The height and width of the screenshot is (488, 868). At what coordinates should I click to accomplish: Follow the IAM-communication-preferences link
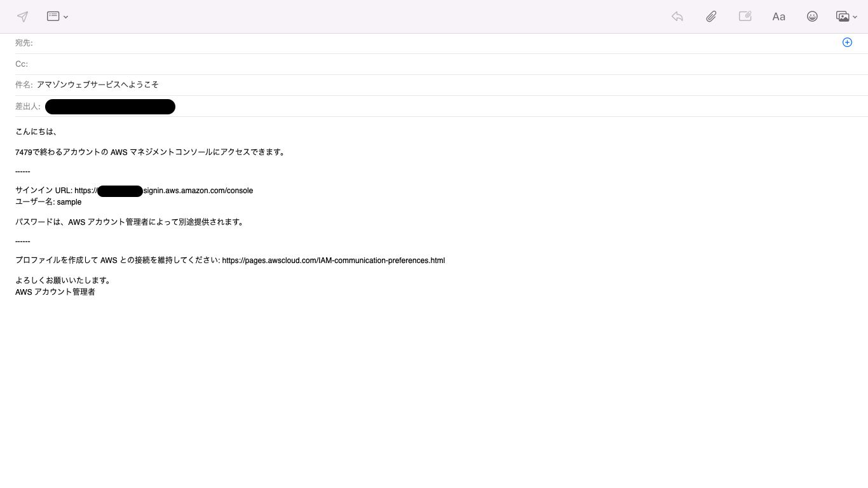(x=334, y=260)
